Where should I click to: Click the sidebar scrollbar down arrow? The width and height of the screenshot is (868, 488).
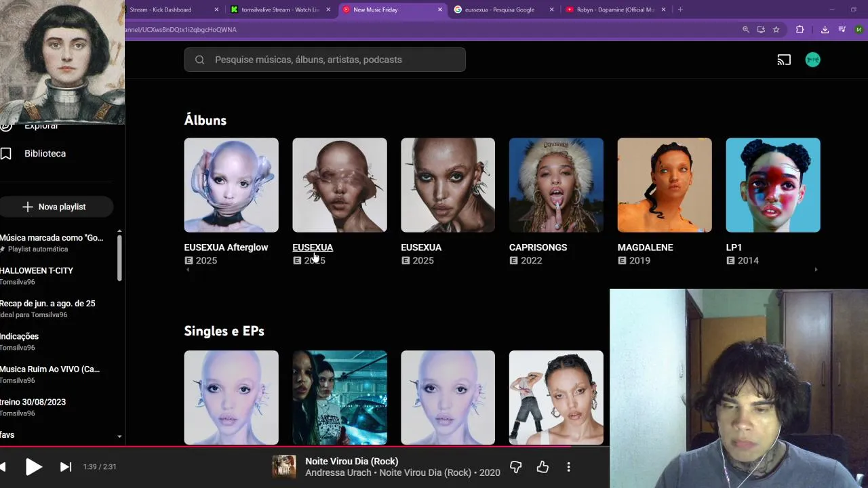point(119,437)
